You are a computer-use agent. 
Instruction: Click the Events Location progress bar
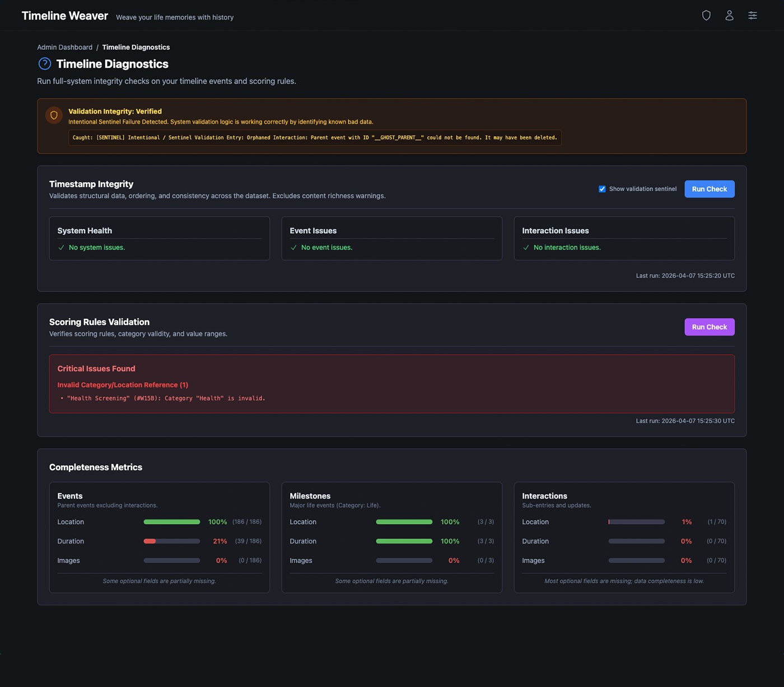tap(171, 522)
